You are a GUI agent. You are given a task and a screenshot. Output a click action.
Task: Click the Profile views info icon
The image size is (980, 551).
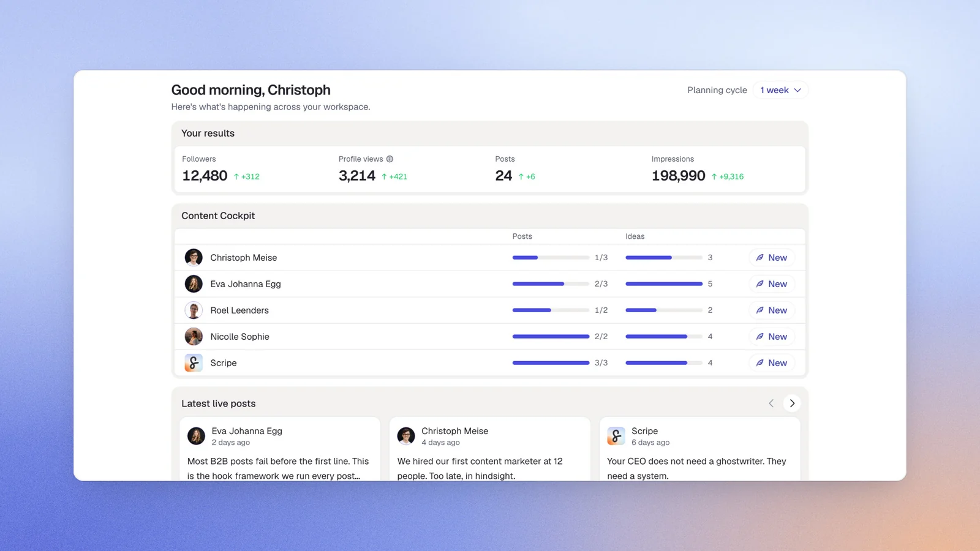(x=390, y=159)
